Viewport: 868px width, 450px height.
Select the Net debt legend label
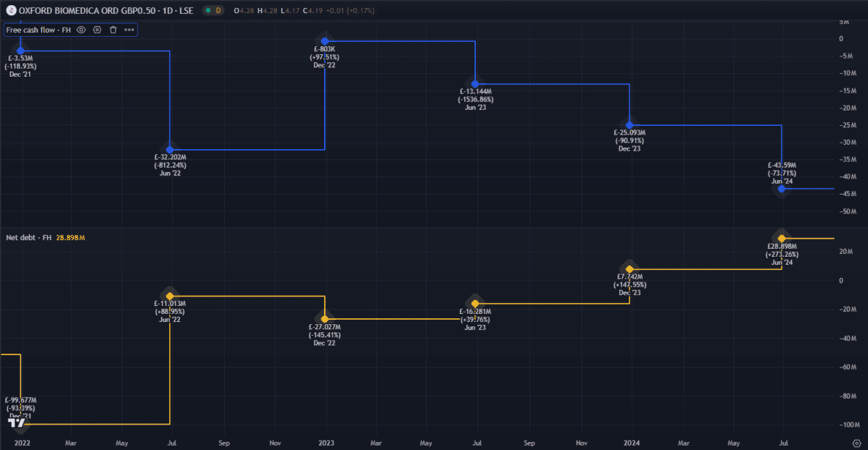(29, 237)
